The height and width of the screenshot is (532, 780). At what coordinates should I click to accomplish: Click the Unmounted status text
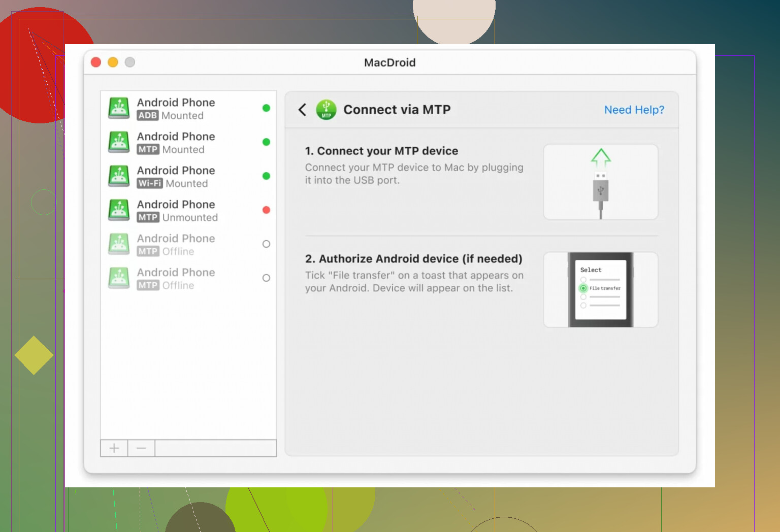190,218
